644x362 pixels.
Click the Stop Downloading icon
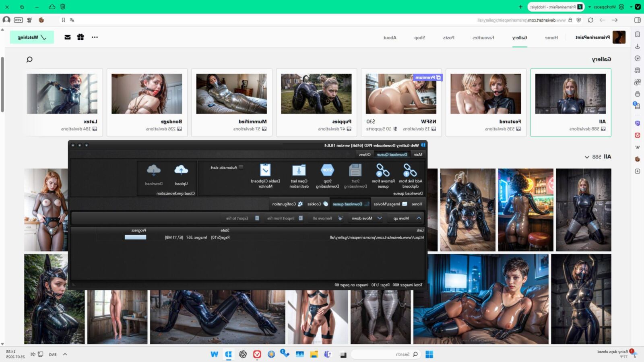pyautogui.click(x=327, y=170)
